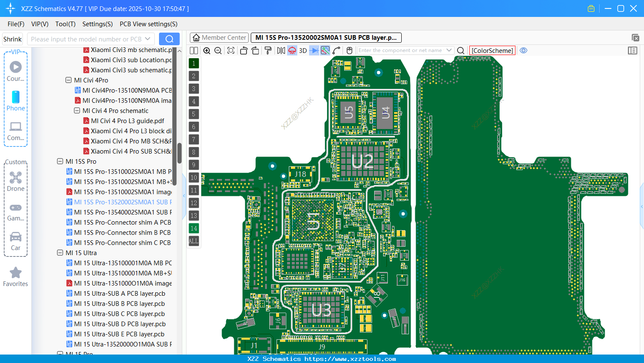This screenshot has height=363, width=644.
Task: Open the component or net name dropdown
Action: pos(449,50)
